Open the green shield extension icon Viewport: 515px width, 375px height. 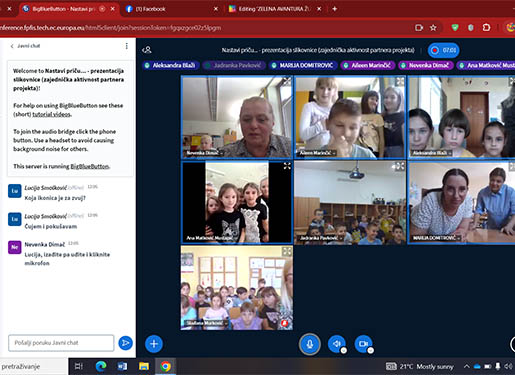(455, 28)
